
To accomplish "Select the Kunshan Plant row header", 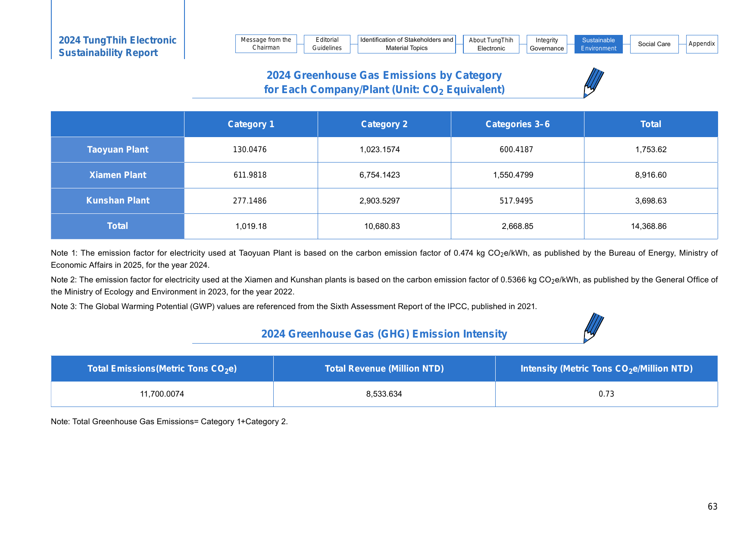I will click(x=118, y=200).
